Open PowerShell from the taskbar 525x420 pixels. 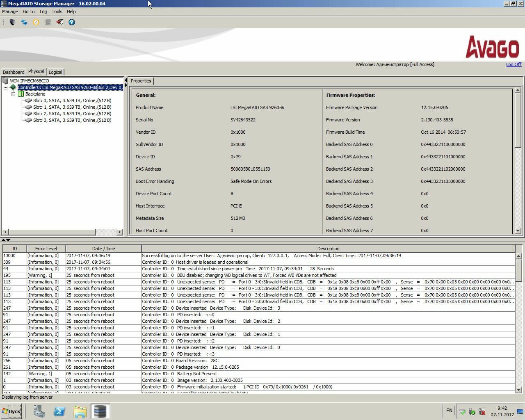(x=59, y=411)
